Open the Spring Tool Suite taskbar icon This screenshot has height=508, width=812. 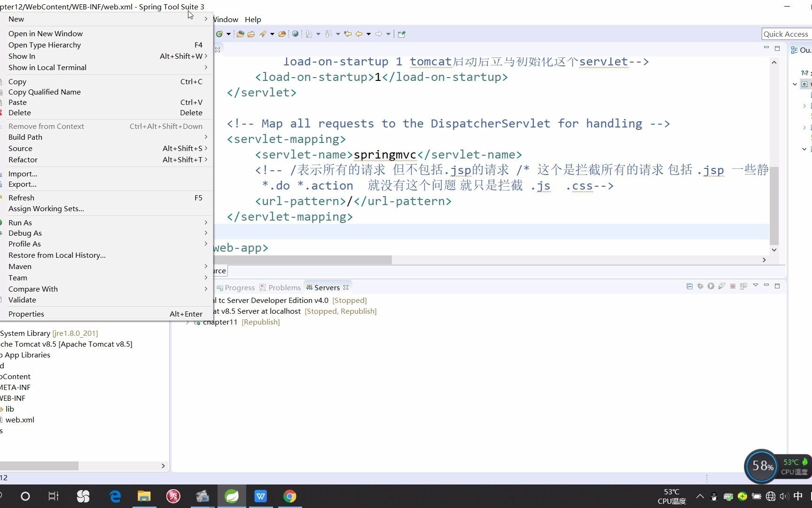click(232, 496)
